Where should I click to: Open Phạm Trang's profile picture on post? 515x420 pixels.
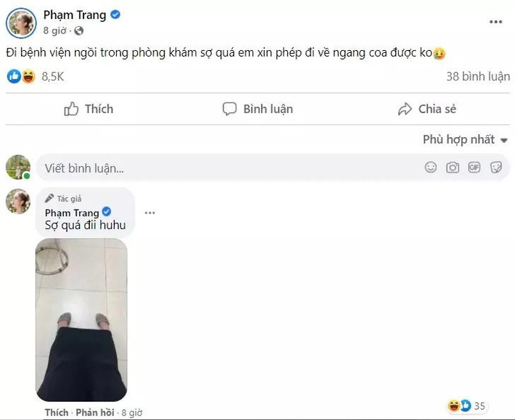(x=21, y=23)
